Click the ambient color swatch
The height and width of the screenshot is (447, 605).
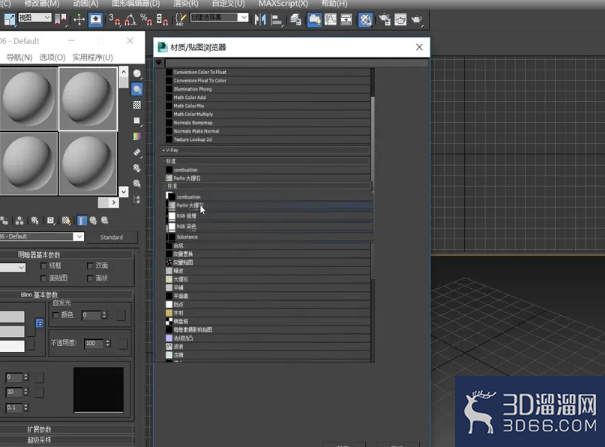[12, 317]
